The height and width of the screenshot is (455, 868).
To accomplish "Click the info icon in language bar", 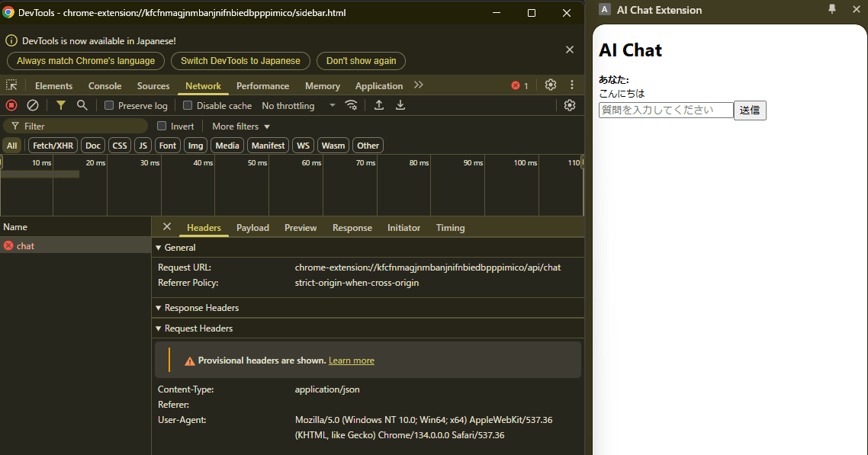I will tap(11, 41).
